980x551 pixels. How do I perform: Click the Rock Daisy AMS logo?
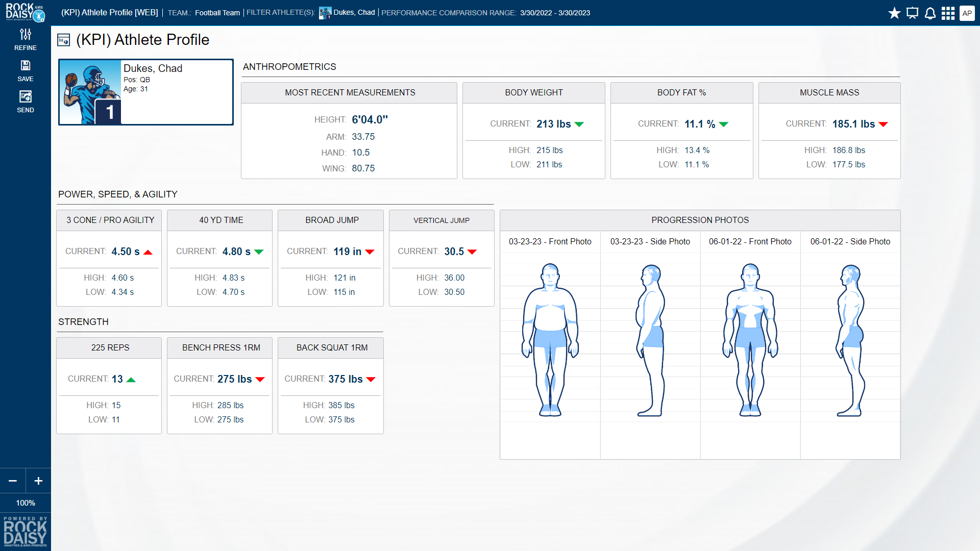coord(25,12)
